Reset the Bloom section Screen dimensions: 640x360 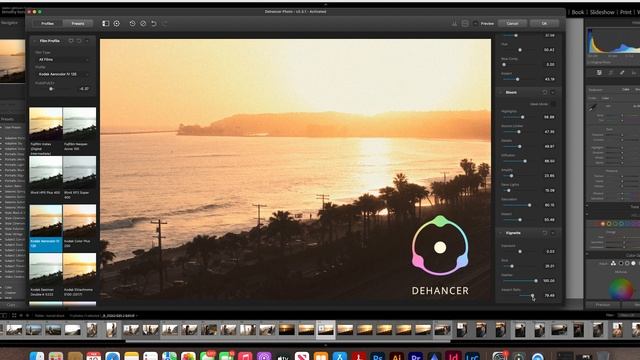pos(544,93)
